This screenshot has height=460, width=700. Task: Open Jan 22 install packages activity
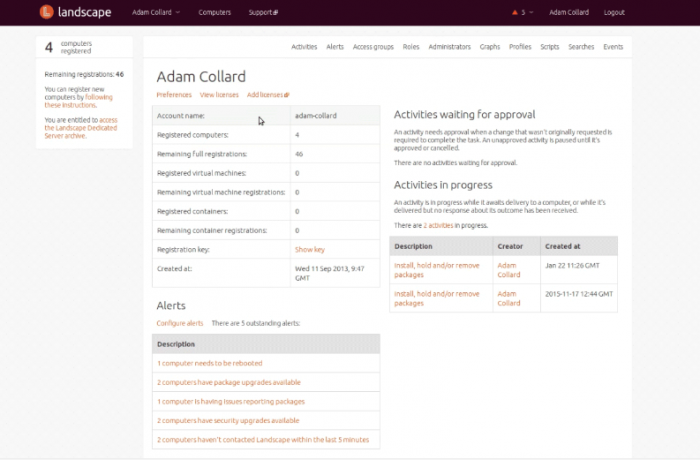(437, 270)
